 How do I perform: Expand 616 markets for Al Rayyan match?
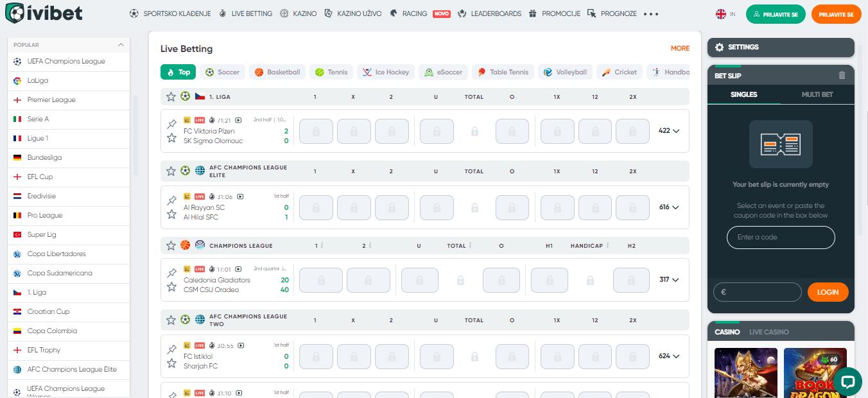tap(669, 207)
